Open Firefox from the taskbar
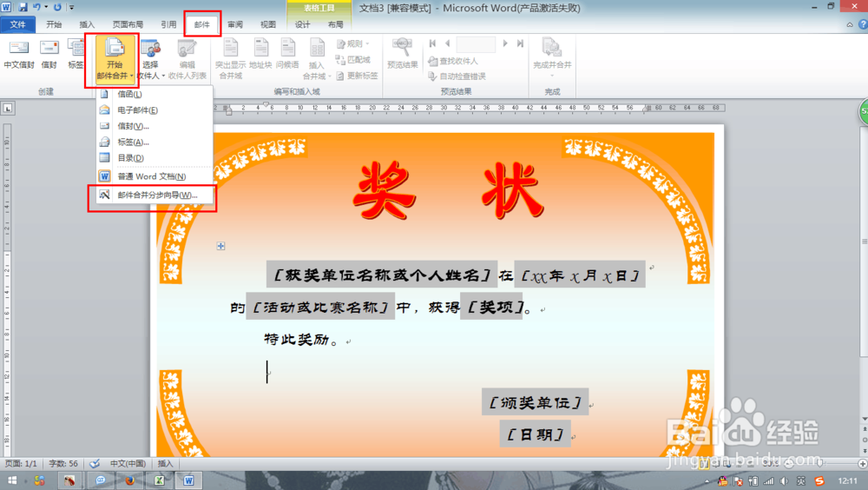 129,480
